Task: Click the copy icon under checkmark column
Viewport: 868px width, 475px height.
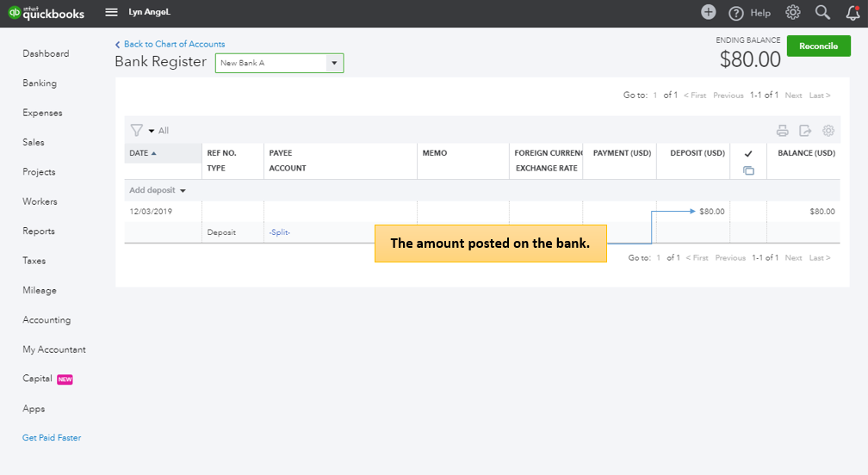Action: (748, 170)
